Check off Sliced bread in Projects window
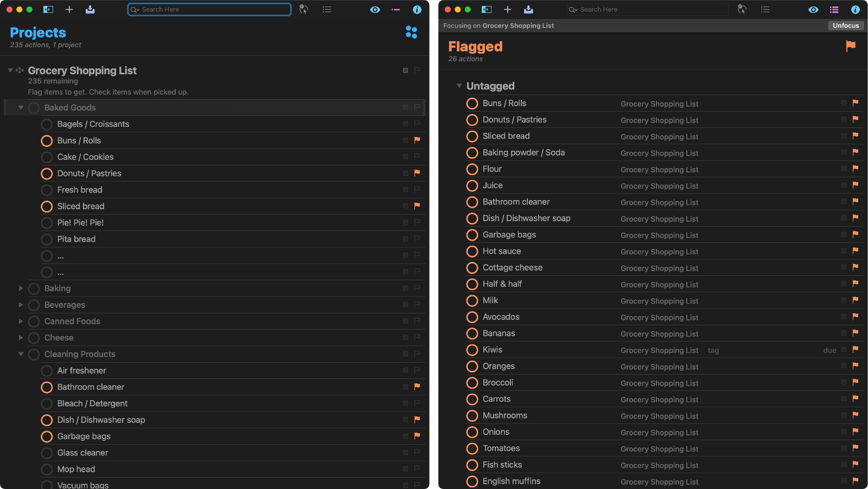868x489 pixels. coord(47,207)
